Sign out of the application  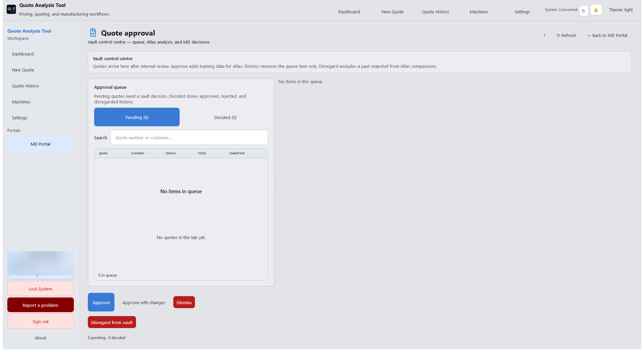pyautogui.click(x=40, y=321)
